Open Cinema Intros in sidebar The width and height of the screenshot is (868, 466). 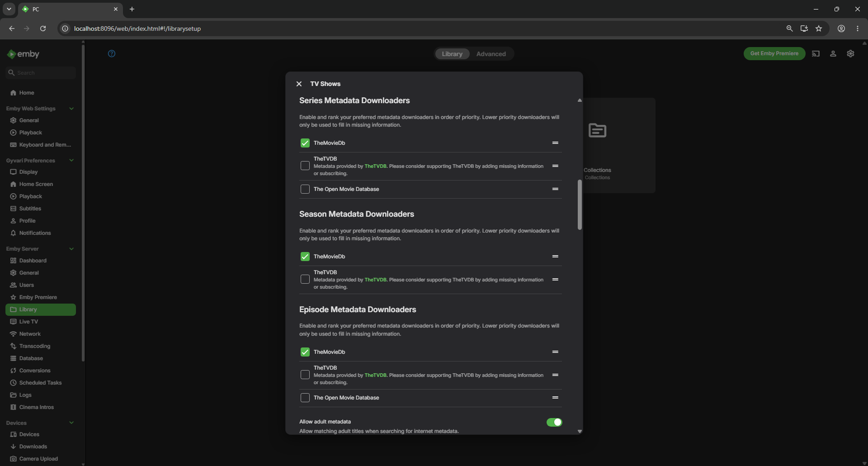pyautogui.click(x=41, y=407)
